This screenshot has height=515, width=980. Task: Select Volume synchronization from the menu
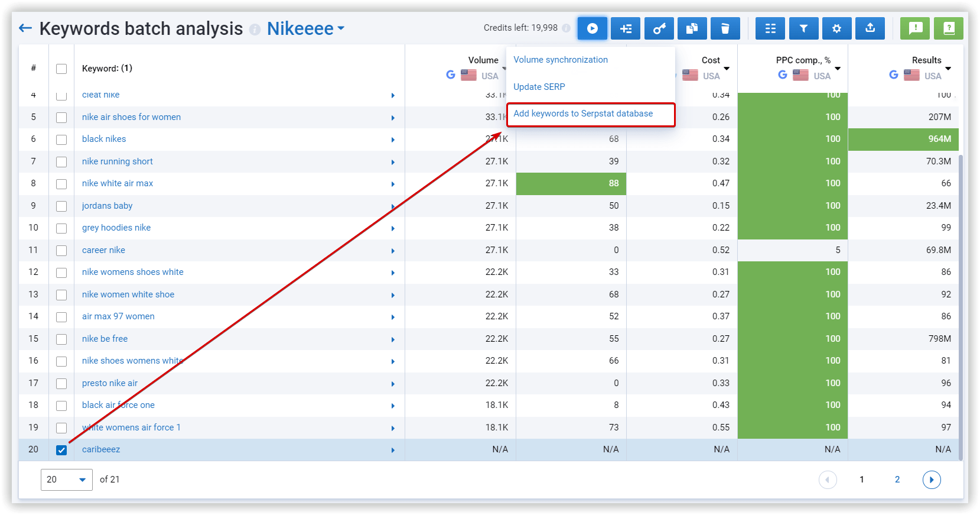(561, 60)
